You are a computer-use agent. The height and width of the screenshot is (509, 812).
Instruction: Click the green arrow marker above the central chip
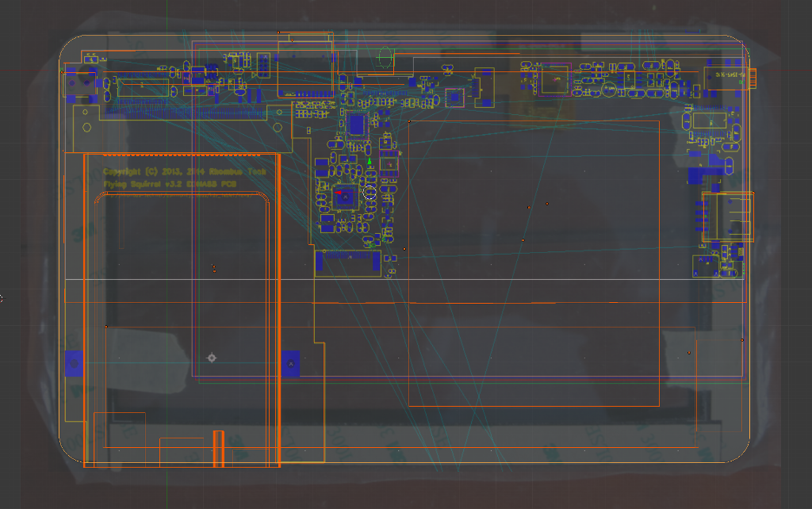370,162
